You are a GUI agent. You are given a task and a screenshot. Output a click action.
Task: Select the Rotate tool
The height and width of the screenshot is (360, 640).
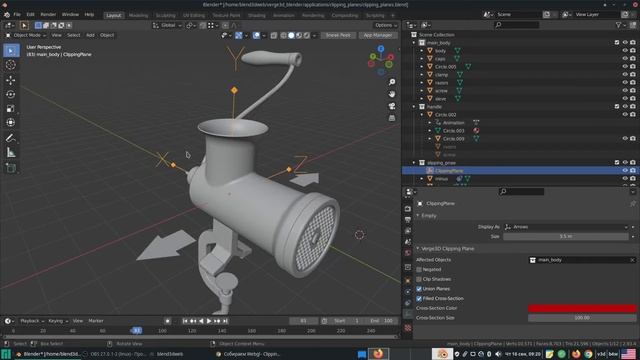pyautogui.click(x=11, y=94)
